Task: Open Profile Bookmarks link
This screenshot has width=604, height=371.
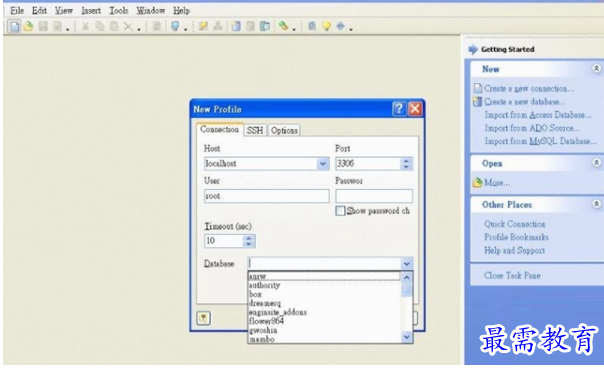Action: 516,237
